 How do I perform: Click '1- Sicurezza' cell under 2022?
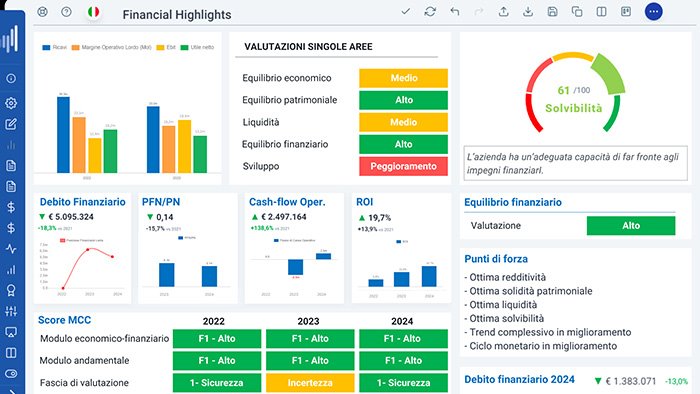[217, 383]
